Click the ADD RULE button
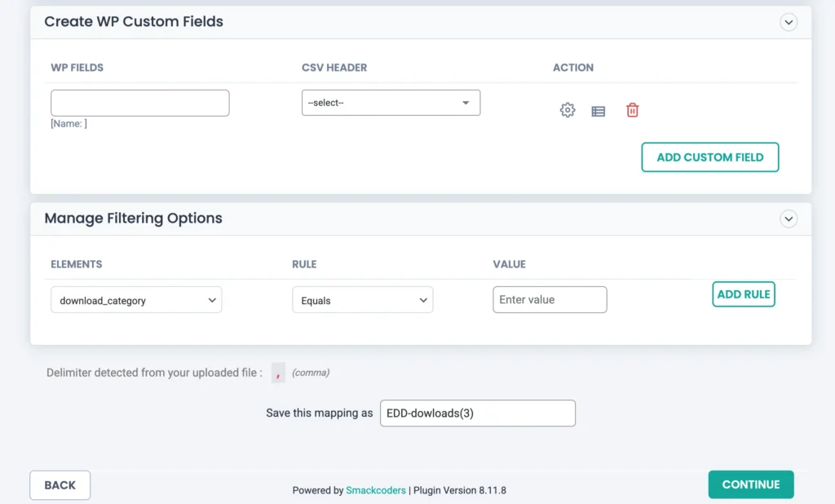Image resolution: width=835 pixels, height=504 pixels. (744, 294)
